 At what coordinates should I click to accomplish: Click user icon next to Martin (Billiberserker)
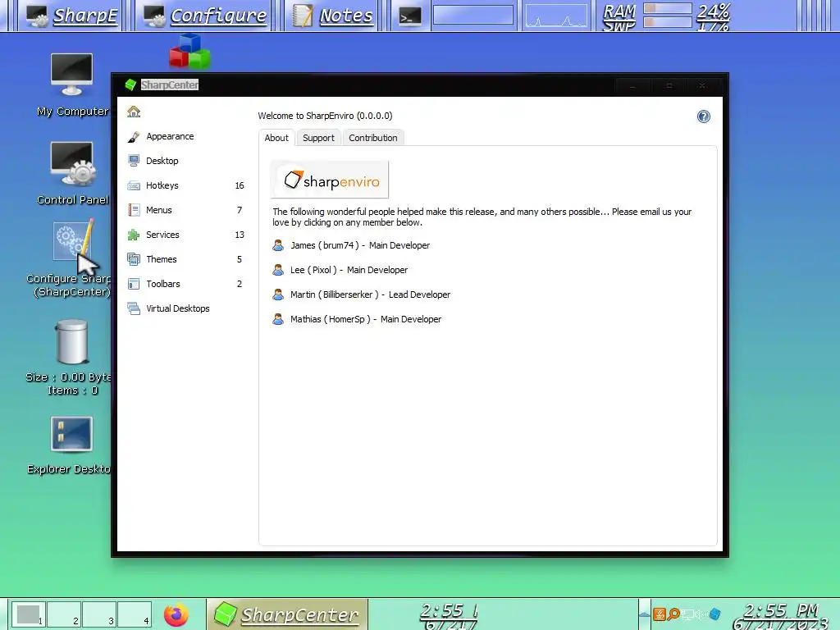278,294
